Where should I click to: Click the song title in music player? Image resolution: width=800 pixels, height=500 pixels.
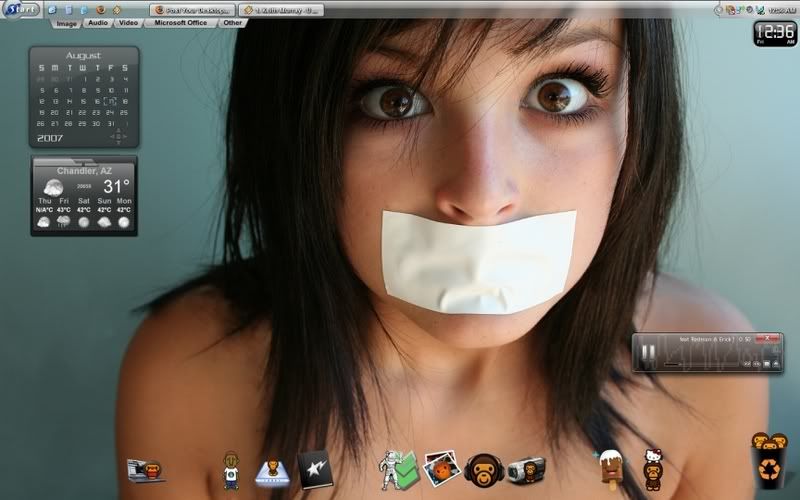coord(707,339)
